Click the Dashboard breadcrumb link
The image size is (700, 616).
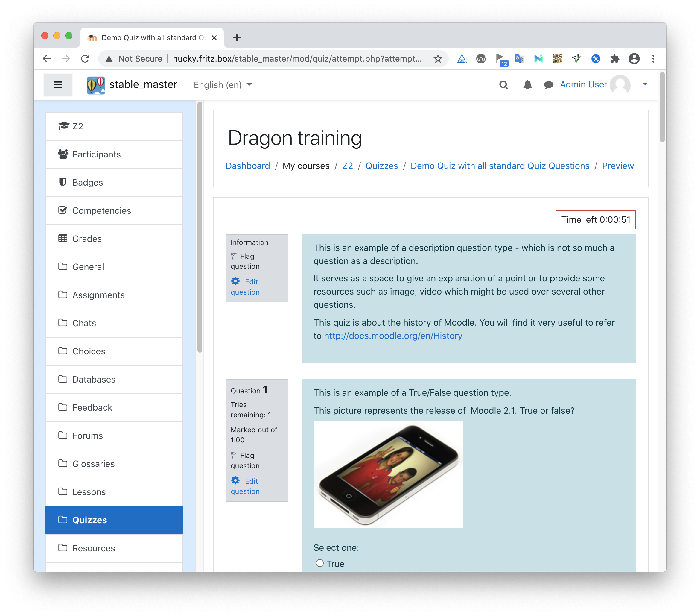pyautogui.click(x=248, y=166)
